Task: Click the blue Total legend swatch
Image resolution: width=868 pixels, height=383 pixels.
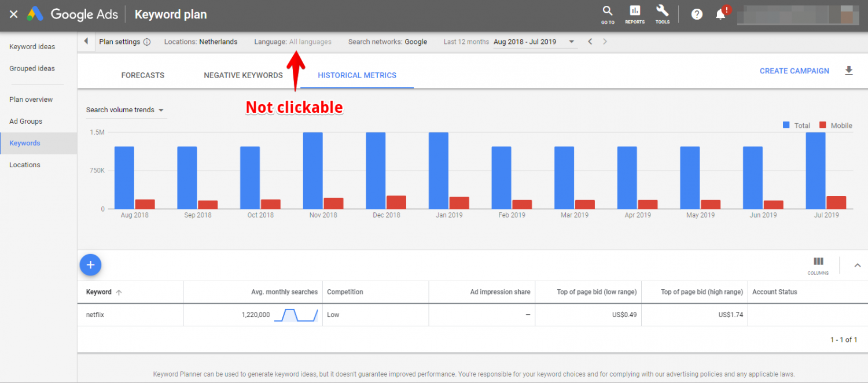Action: 785,125
